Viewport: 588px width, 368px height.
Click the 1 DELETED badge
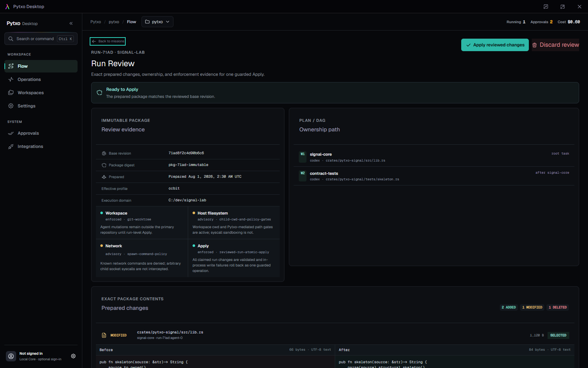558,307
